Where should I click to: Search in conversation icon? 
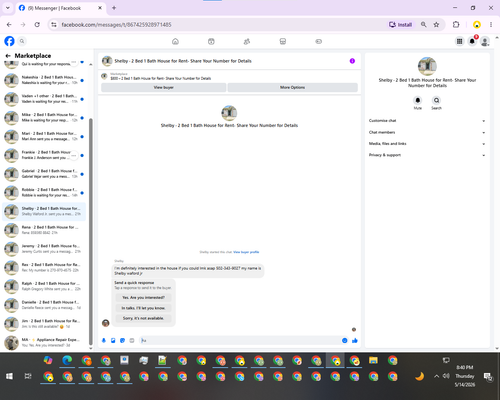click(x=436, y=100)
